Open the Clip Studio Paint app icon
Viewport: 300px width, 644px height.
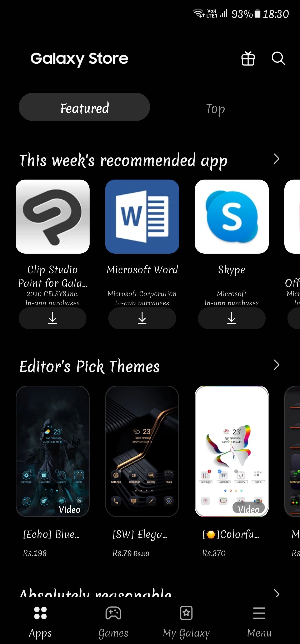52,216
